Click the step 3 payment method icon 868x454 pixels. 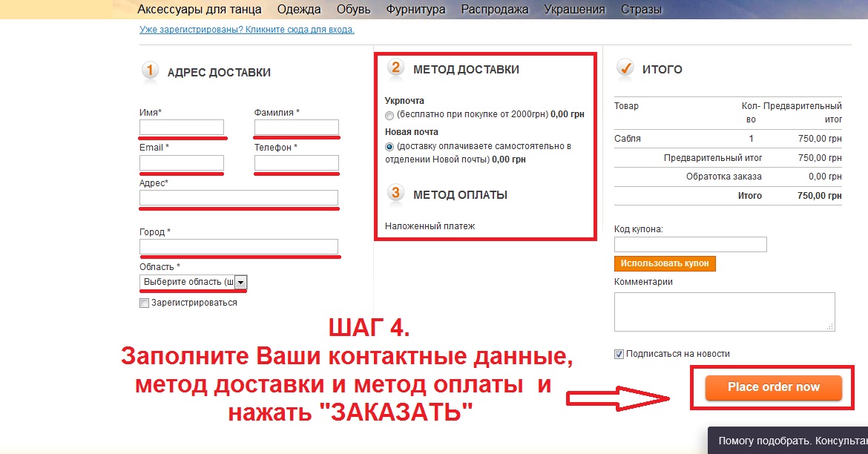point(395,194)
